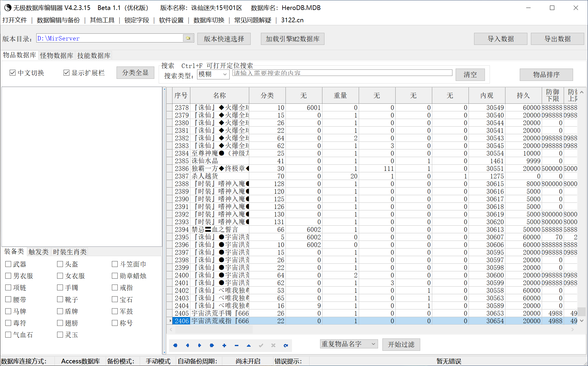Select the 装备类 tab

point(14,251)
